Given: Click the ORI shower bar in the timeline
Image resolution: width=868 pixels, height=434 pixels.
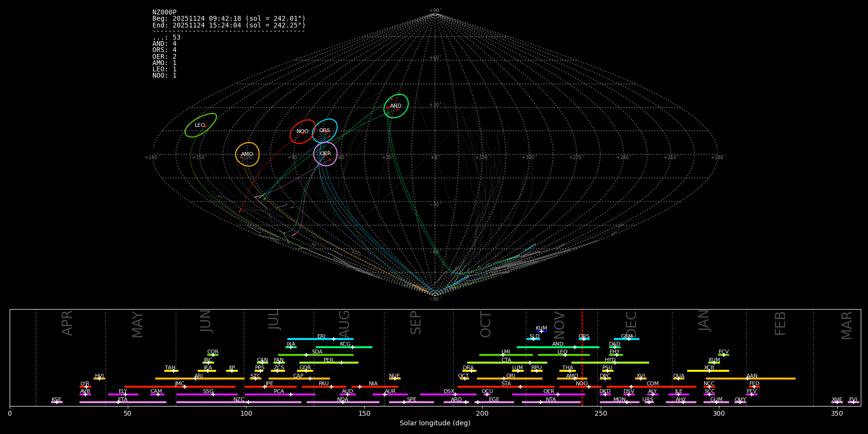Looking at the screenshot, I should click(x=510, y=379).
